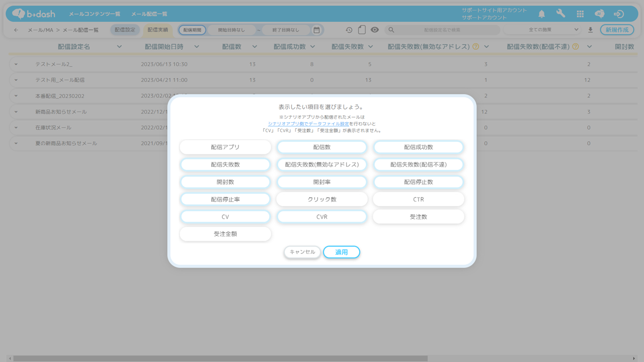644x362 pixels.
Task: Switch to the 配信設定 tab
Action: tap(125, 30)
